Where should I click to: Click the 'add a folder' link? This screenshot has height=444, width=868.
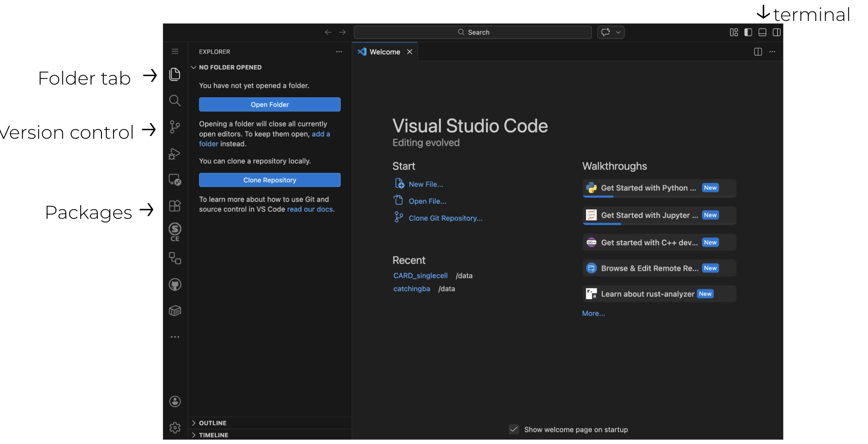click(x=321, y=134)
